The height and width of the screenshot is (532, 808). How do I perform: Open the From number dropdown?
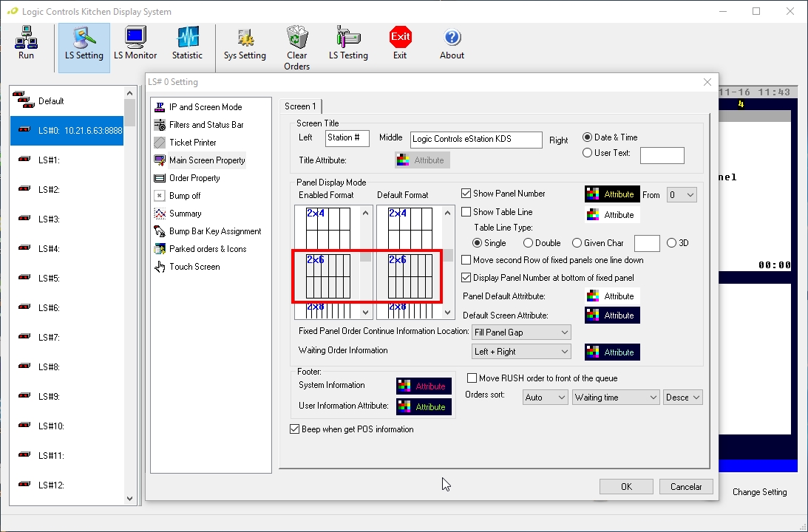coord(682,195)
